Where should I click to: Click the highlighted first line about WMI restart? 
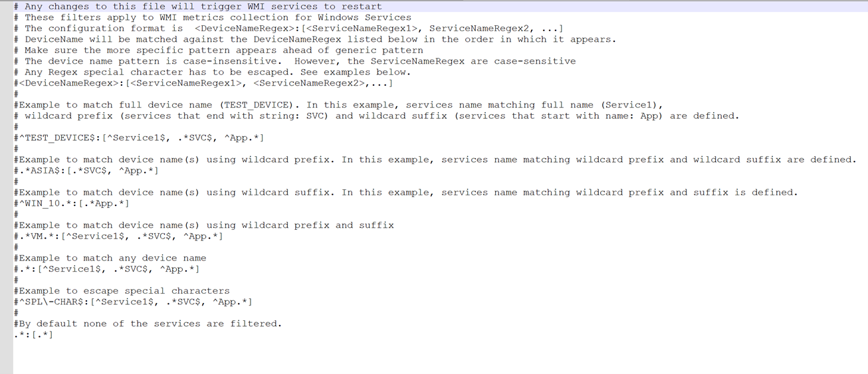pos(199,6)
